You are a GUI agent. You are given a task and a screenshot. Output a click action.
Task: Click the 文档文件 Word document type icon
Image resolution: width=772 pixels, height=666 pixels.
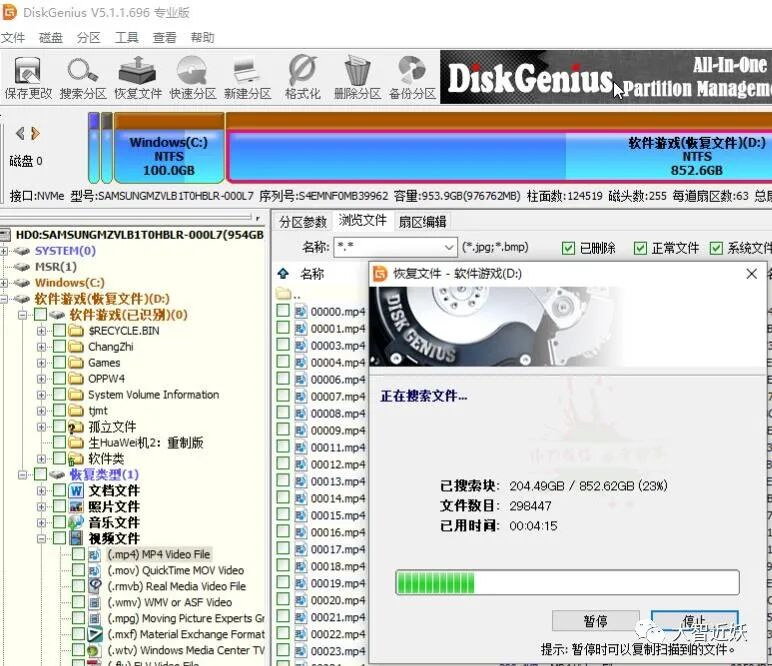(x=76, y=490)
